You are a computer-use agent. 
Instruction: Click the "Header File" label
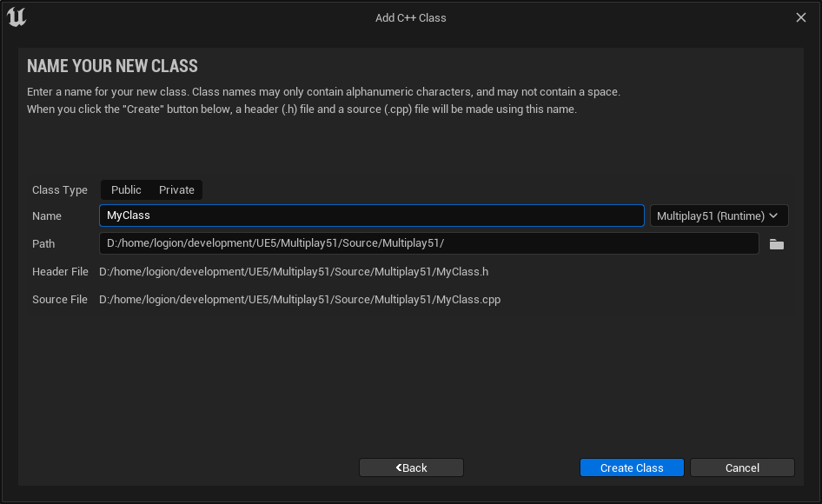point(60,272)
